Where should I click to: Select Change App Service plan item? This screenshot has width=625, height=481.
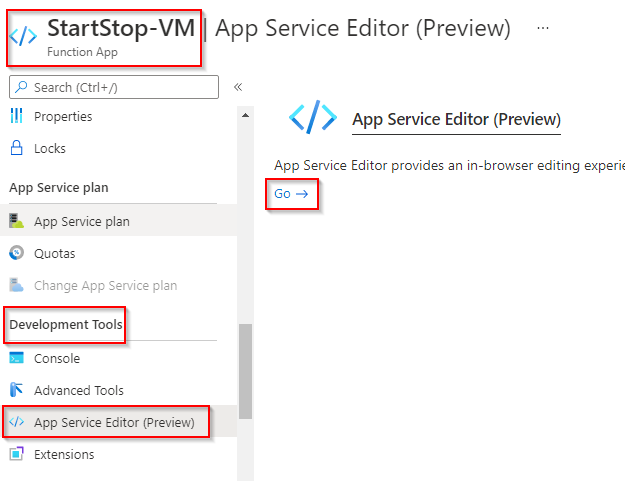[105, 285]
